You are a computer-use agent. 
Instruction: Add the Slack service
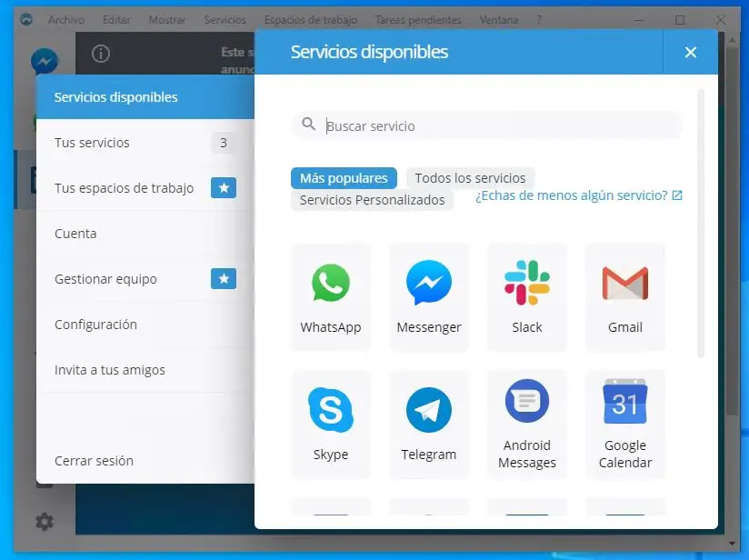(527, 296)
